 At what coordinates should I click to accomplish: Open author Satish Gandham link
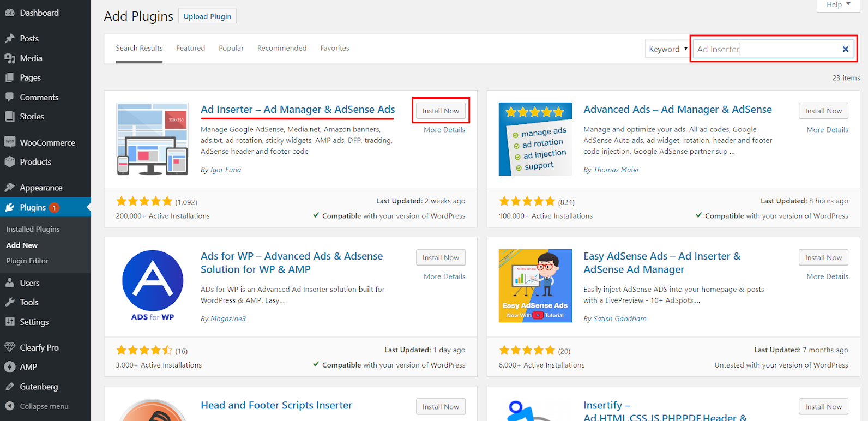point(620,318)
